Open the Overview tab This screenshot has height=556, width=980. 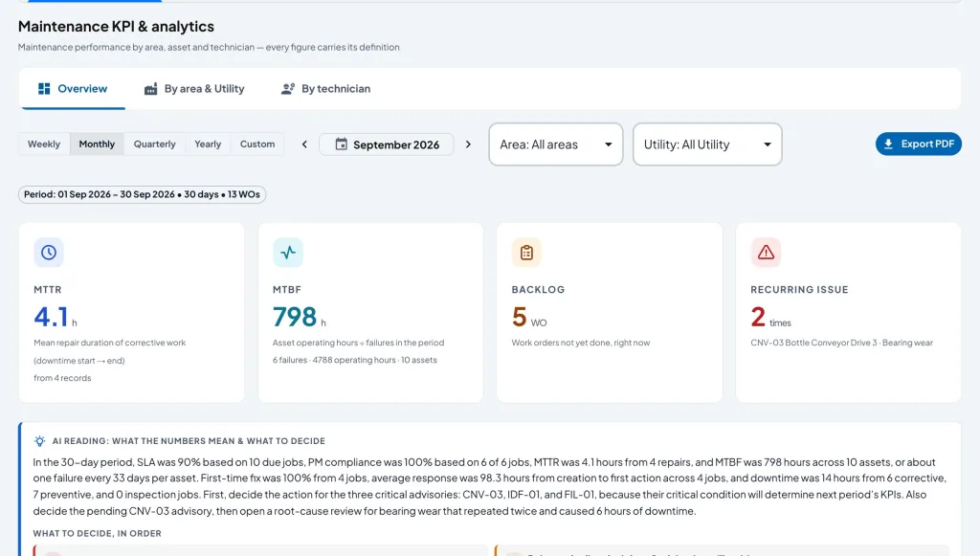pyautogui.click(x=73, y=89)
